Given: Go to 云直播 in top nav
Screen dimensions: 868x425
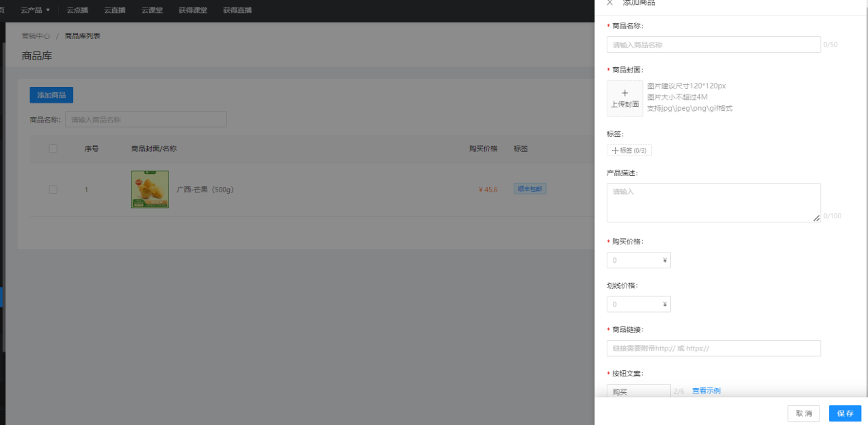Looking at the screenshot, I should pos(115,10).
